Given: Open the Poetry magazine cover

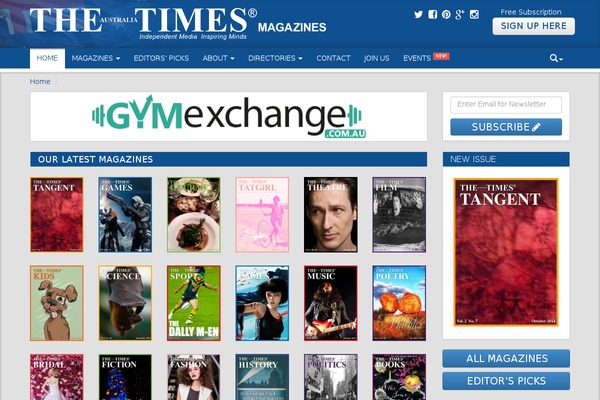Looking at the screenshot, I should [399, 303].
